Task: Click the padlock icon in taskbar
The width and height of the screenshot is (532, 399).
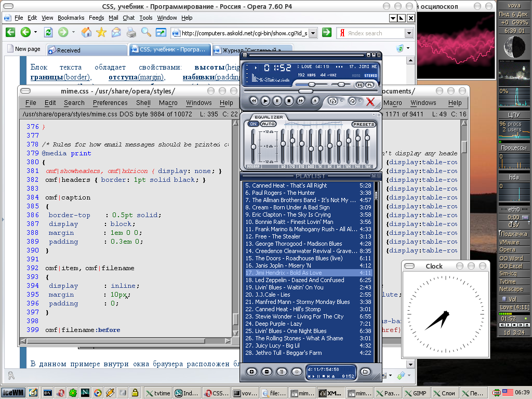Action: click(135, 393)
